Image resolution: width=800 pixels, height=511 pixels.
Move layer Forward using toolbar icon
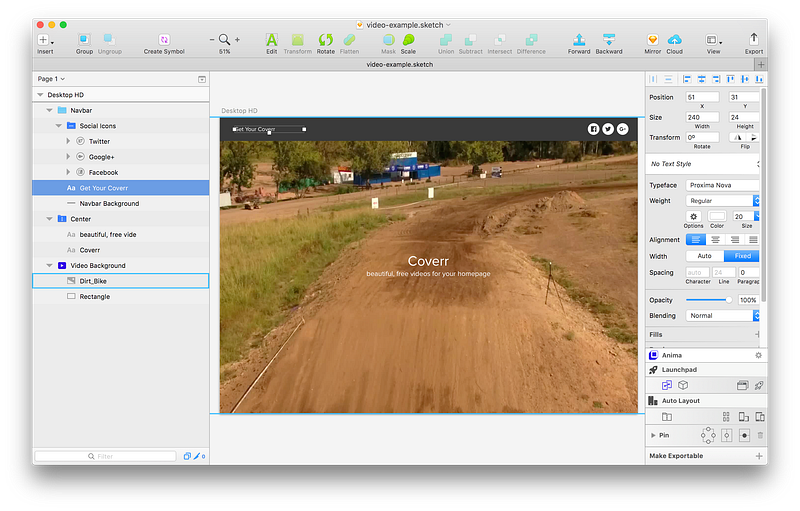(579, 40)
